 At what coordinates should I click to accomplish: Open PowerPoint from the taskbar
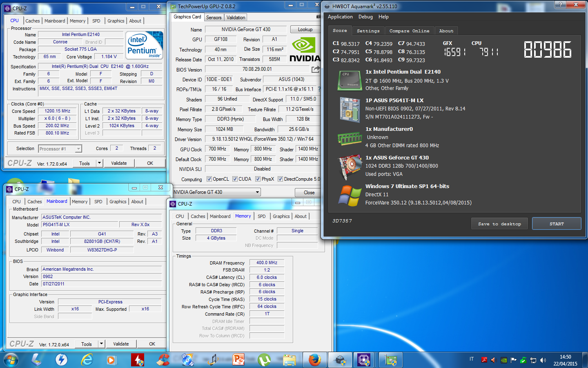pyautogui.click(x=238, y=360)
